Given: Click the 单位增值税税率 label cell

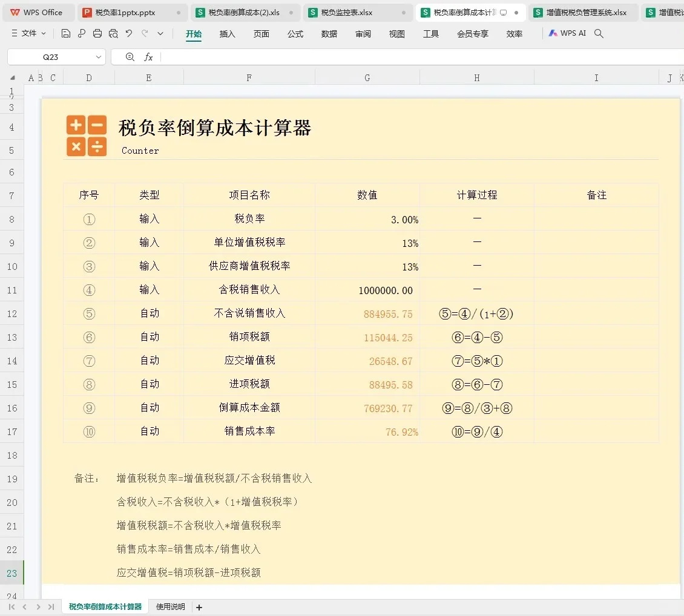Looking at the screenshot, I should pyautogui.click(x=249, y=243).
